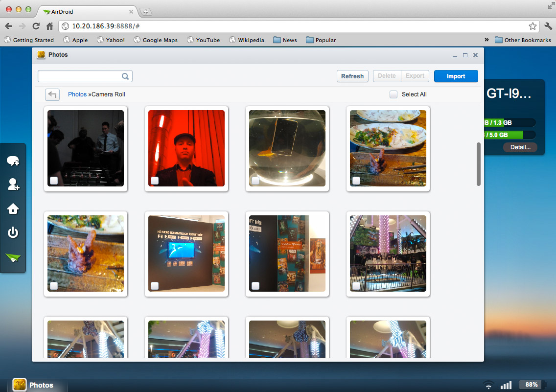This screenshot has height=392, width=556.
Task: Expand the overflow bookmarks chevron
Action: [487, 40]
